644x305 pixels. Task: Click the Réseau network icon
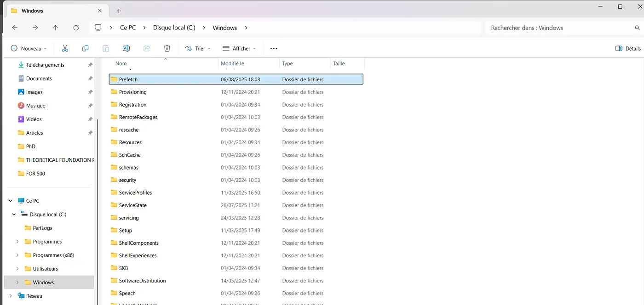[x=21, y=296]
